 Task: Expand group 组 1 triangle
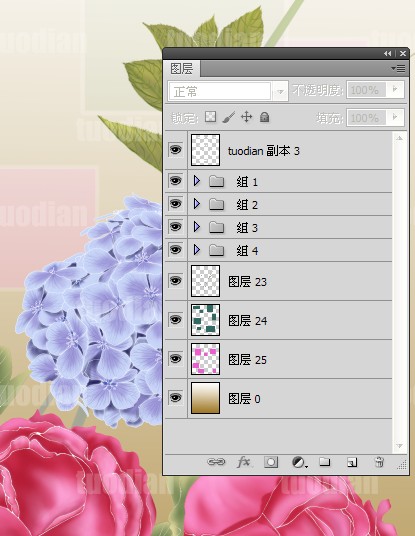[197, 180]
